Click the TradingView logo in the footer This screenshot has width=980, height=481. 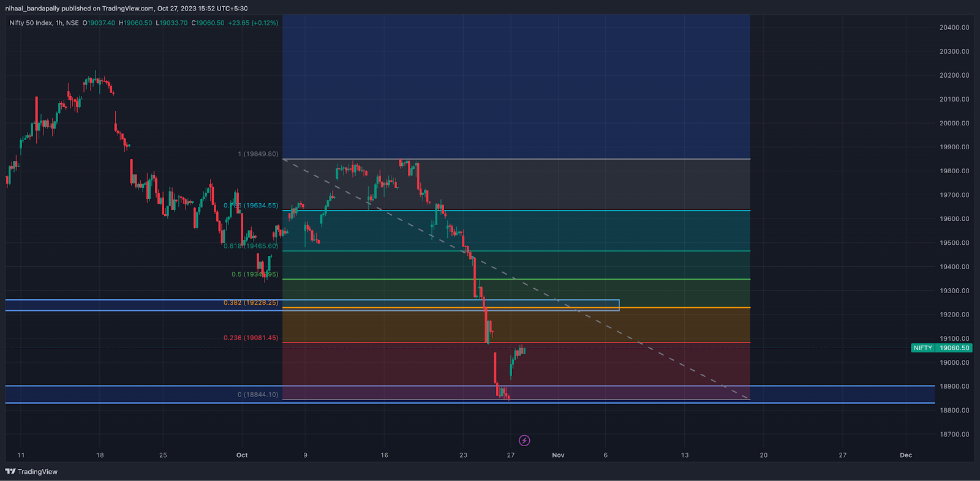(x=31, y=472)
